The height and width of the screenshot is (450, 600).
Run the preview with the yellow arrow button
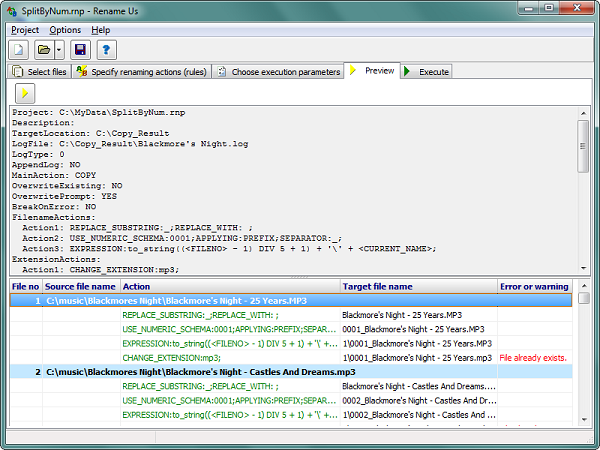click(25, 93)
